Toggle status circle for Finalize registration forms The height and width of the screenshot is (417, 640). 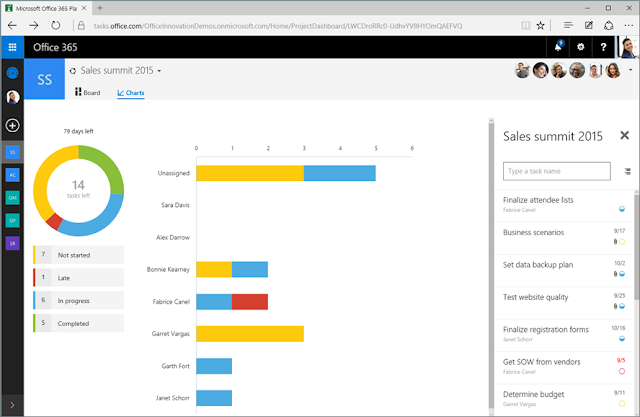pyautogui.click(x=622, y=339)
